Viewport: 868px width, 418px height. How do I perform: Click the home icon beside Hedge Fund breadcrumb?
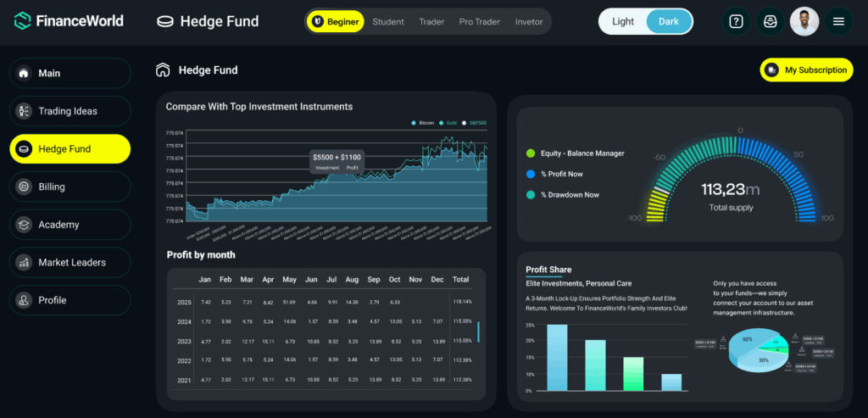pos(163,70)
